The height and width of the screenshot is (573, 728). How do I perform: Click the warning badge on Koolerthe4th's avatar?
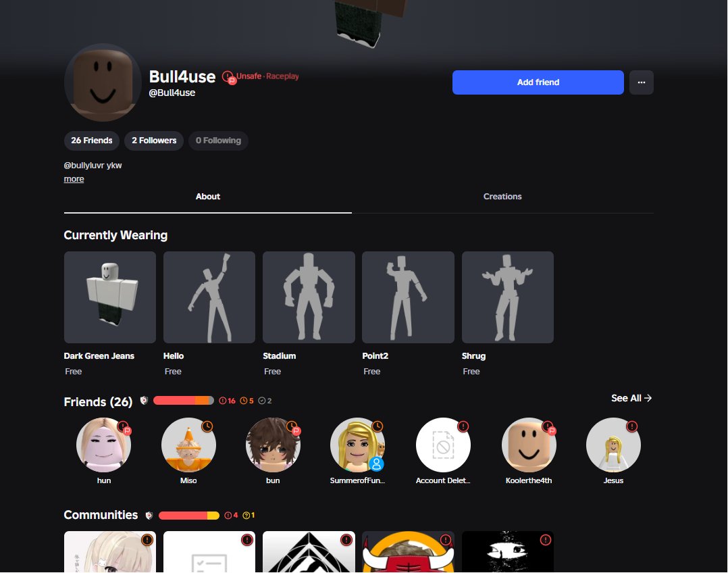tap(548, 426)
